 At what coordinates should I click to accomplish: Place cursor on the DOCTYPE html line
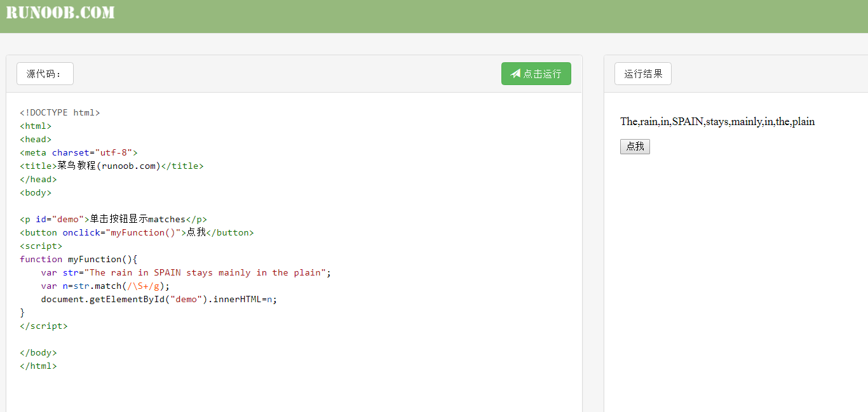coord(60,112)
